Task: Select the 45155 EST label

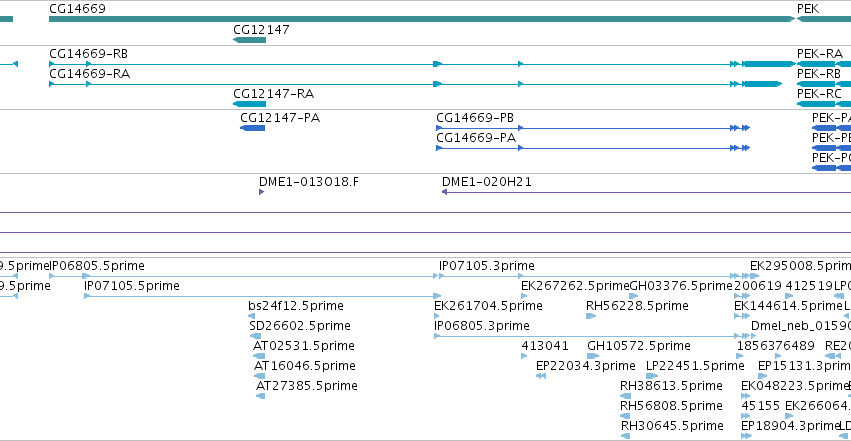Action: (x=760, y=406)
